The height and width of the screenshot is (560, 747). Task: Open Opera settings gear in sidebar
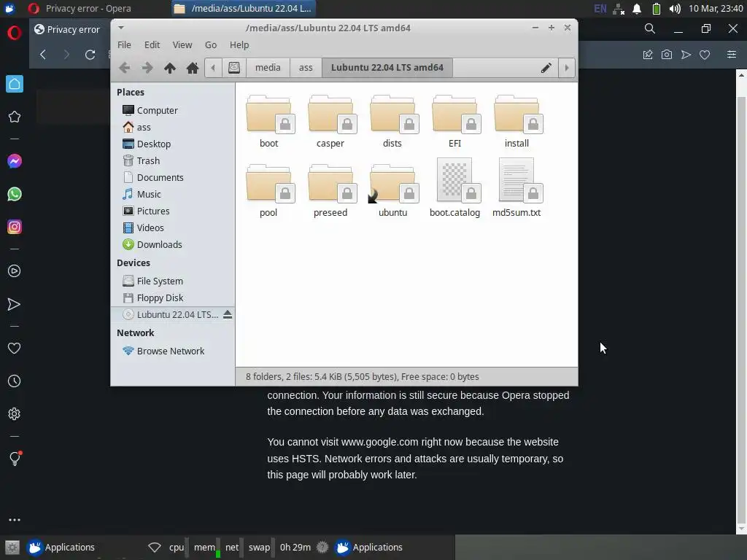15,414
